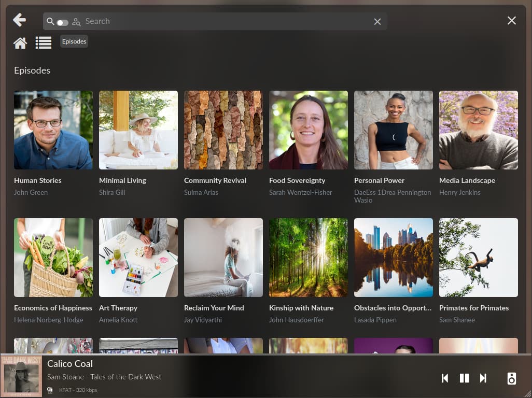This screenshot has height=398, width=532.
Task: Open the home screen via the house icon
Action: coord(20,43)
